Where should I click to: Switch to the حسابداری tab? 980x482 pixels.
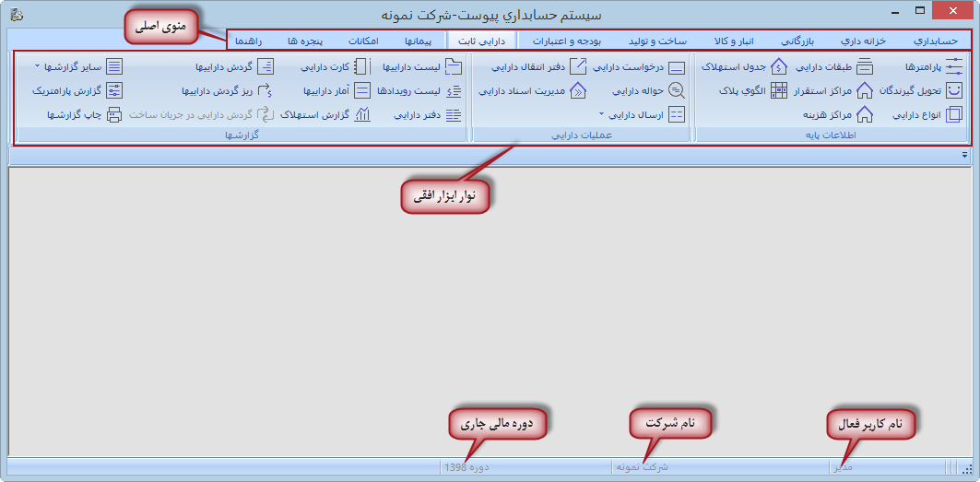(x=935, y=41)
